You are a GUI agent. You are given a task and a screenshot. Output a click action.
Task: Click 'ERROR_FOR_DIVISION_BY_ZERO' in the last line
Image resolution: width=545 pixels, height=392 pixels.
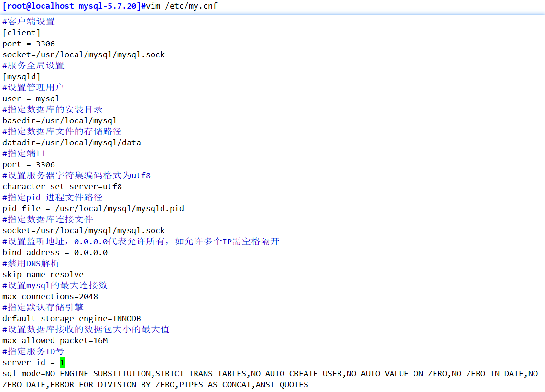[113, 385]
